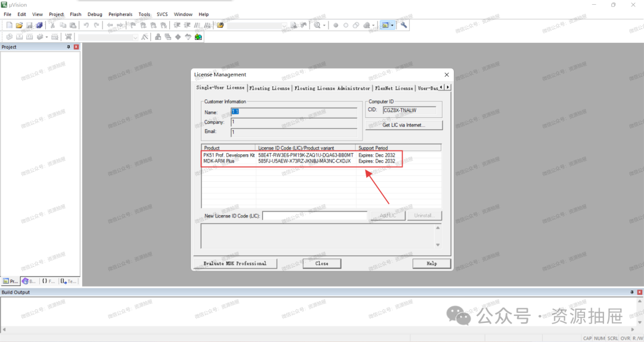Click Get LIC via Internet button
The image size is (644, 342).
point(404,125)
